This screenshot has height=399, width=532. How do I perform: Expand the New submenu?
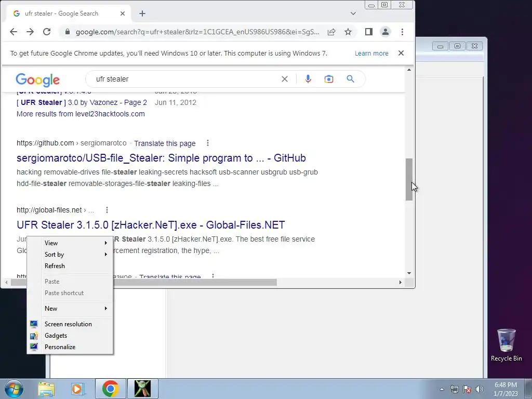(x=70, y=309)
